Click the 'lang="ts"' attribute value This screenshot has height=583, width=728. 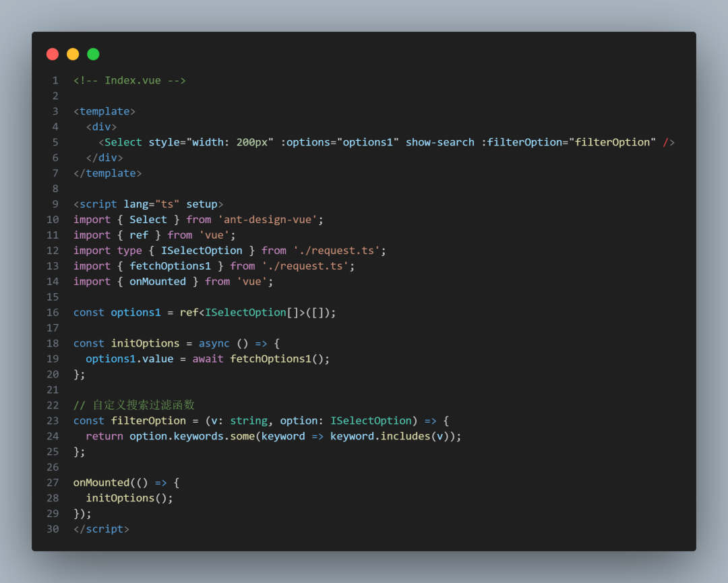pyautogui.click(x=152, y=204)
